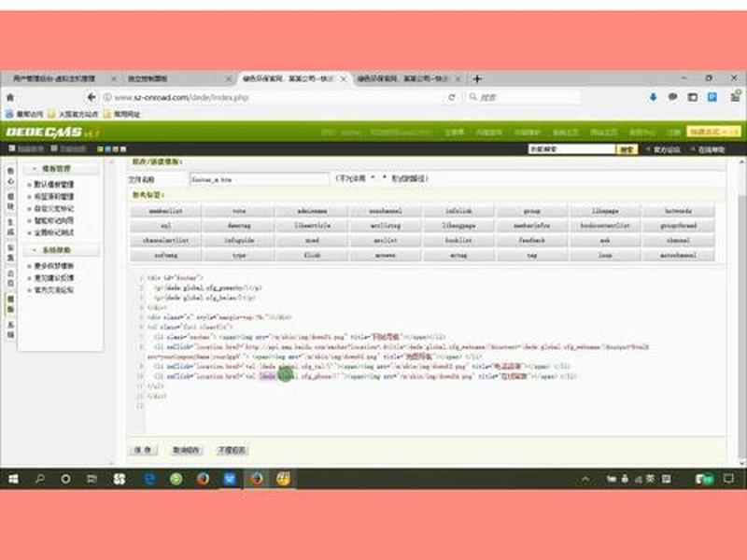This screenshot has width=747, height=560.
Task: Switch to the first browser tab
Action: (60, 78)
